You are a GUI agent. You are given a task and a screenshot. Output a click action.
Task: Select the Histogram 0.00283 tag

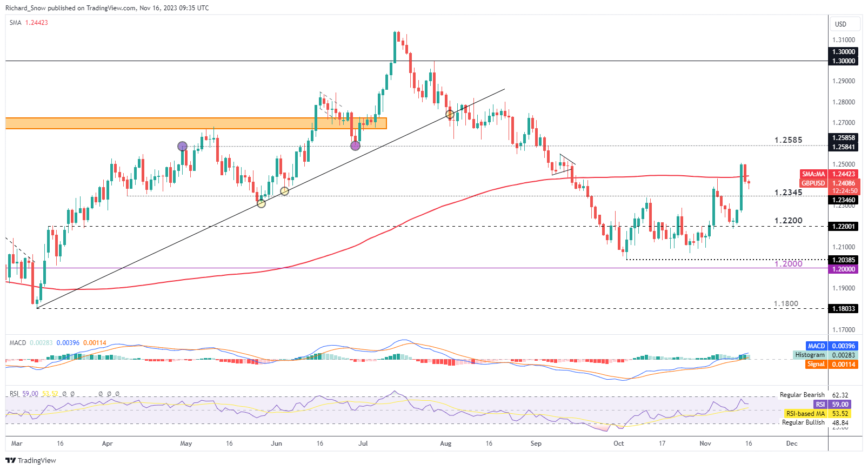(x=825, y=355)
